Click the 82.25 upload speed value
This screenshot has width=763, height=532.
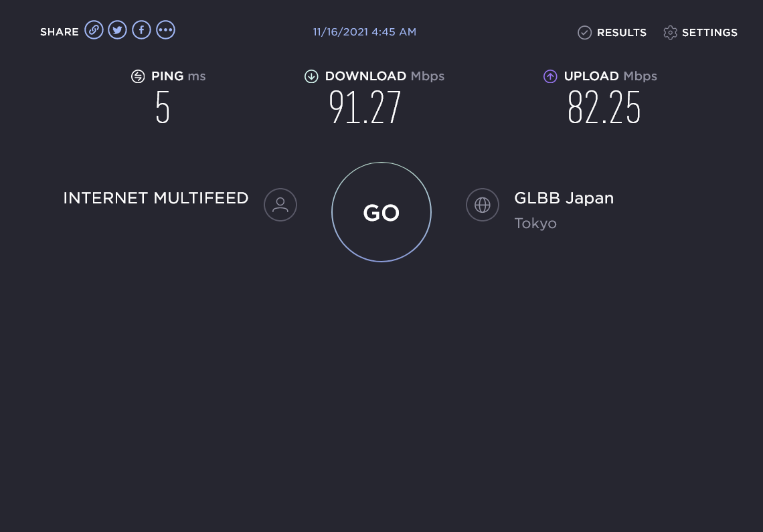(604, 108)
